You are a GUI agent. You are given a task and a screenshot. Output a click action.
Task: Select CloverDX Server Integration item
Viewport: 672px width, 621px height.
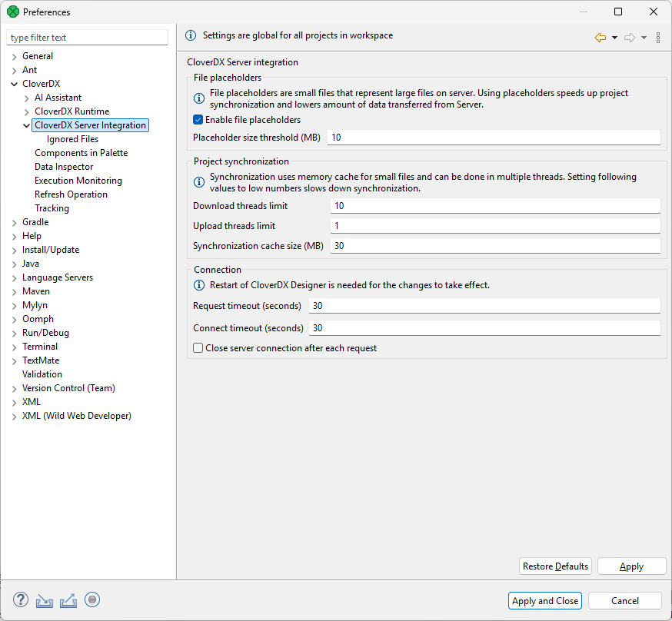click(x=90, y=125)
